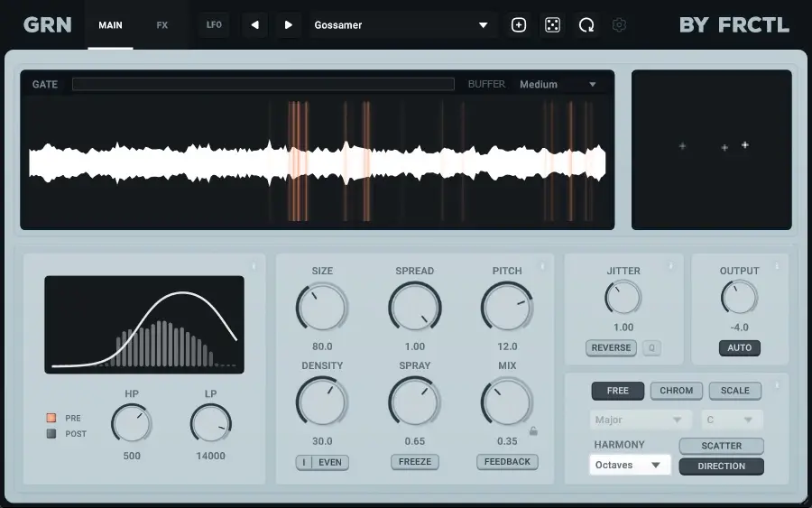The width and height of the screenshot is (812, 508).
Task: Click the circular reset arrow icon
Action: tap(586, 25)
